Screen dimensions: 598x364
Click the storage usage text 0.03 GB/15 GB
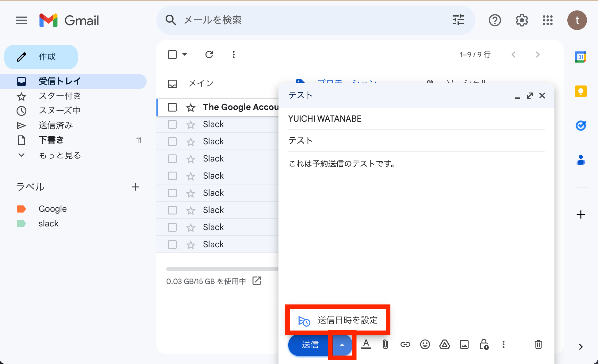tap(206, 281)
